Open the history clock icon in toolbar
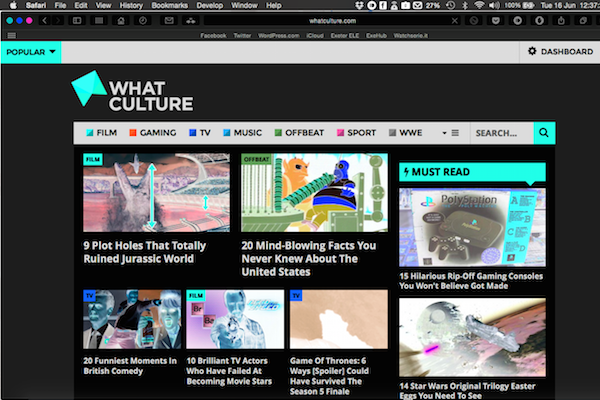Image resolution: width=600 pixels, height=400 pixels. [x=143, y=21]
